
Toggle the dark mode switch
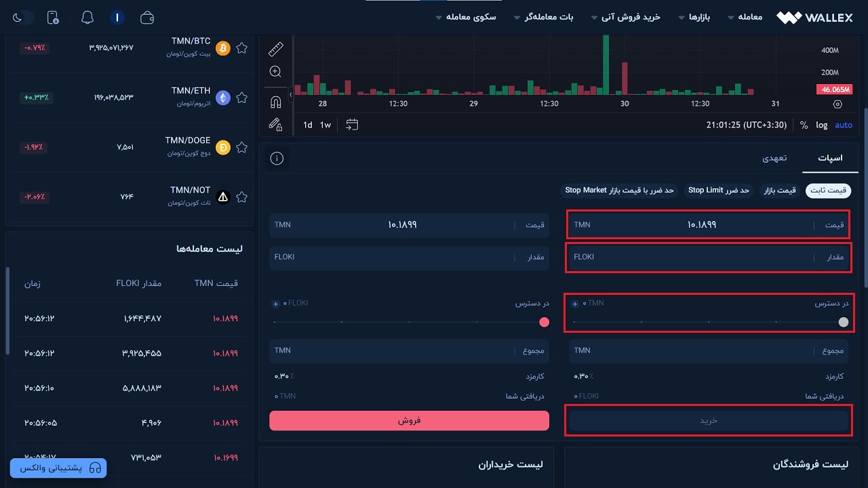click(x=24, y=18)
